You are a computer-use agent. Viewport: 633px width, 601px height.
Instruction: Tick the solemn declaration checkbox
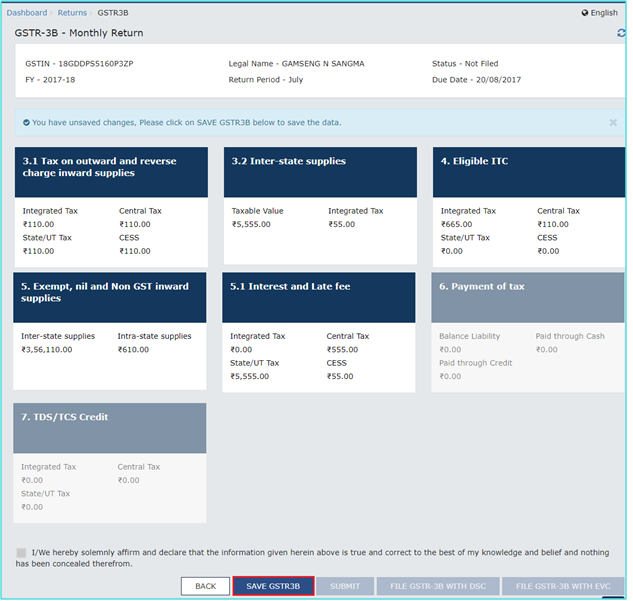pos(21,552)
